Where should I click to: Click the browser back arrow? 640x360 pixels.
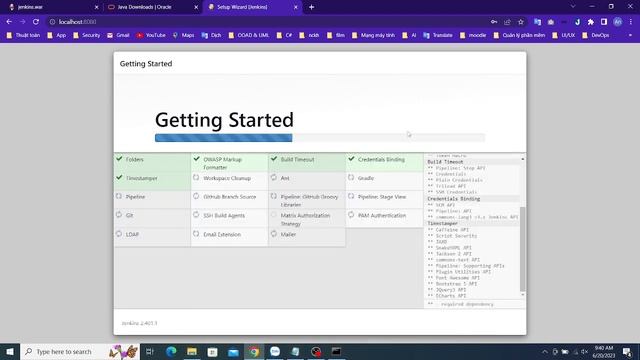9,22
